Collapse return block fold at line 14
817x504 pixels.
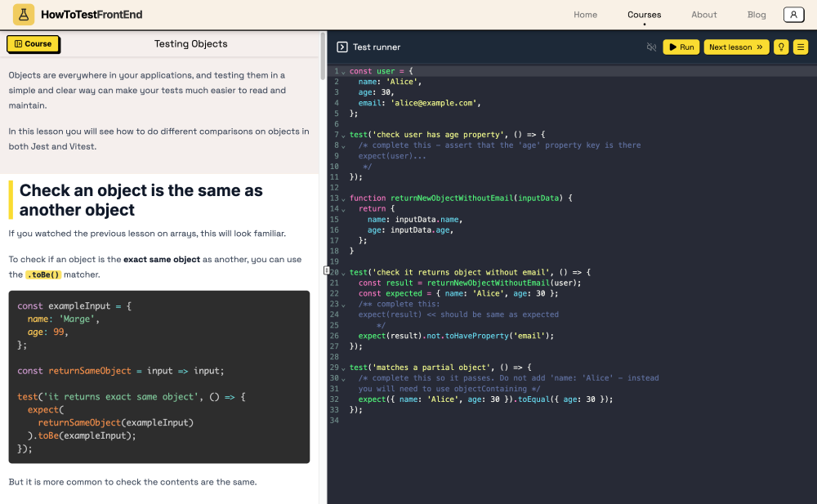[343, 209]
